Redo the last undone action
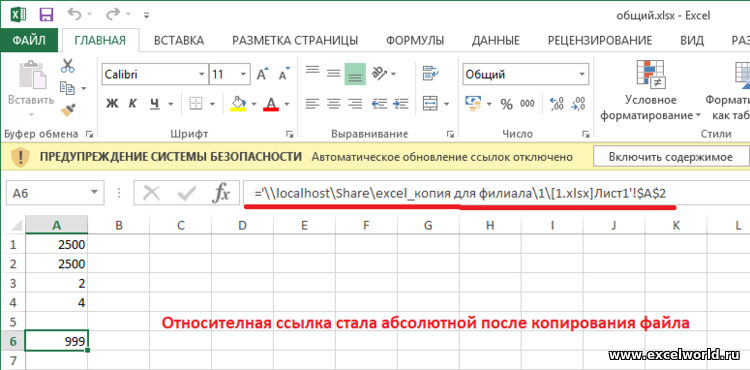The width and height of the screenshot is (750, 370). tap(112, 14)
